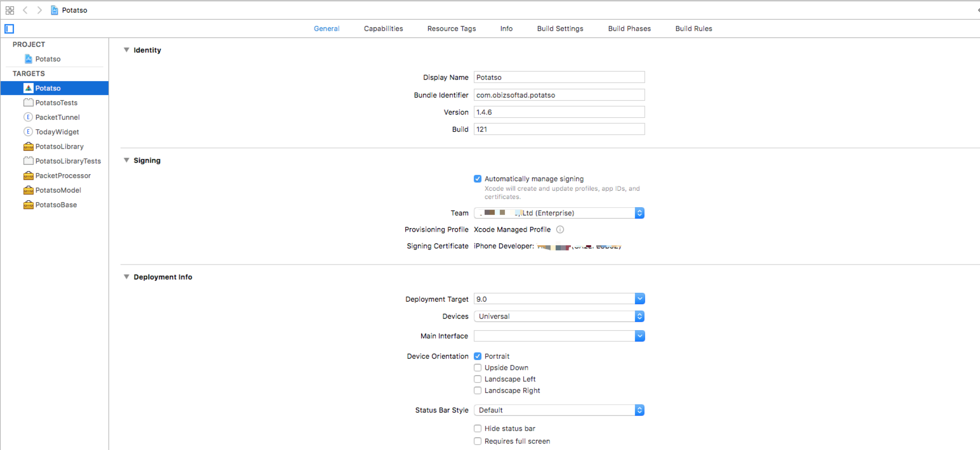Click the Bundle Identifier text field
The width and height of the screenshot is (980, 450).
pos(559,95)
